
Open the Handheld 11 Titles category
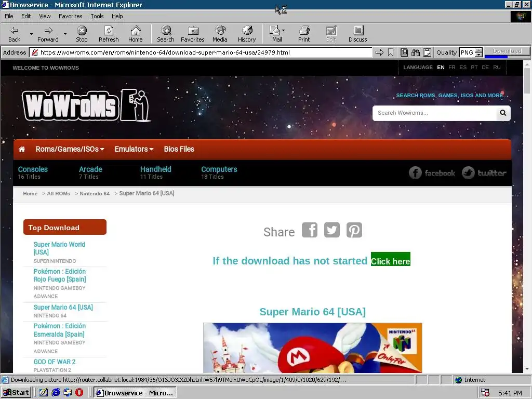tap(155, 172)
